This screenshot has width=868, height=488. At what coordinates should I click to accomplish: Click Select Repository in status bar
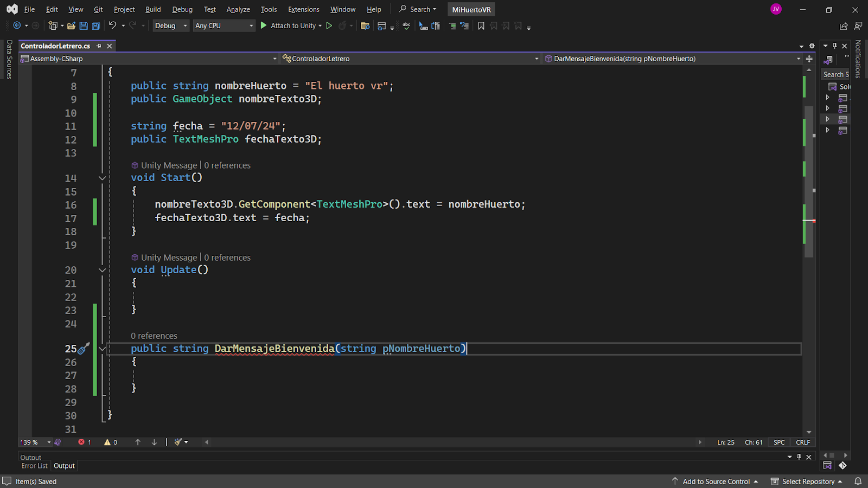(x=808, y=481)
